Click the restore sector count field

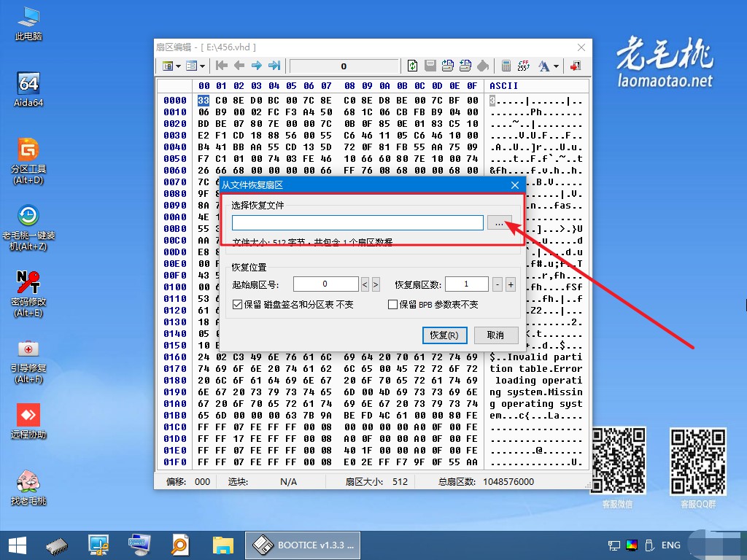466,284
